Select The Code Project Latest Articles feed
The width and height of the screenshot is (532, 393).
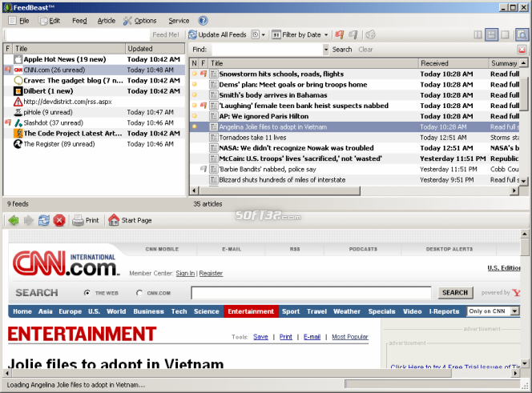pyautogui.click(x=94, y=134)
